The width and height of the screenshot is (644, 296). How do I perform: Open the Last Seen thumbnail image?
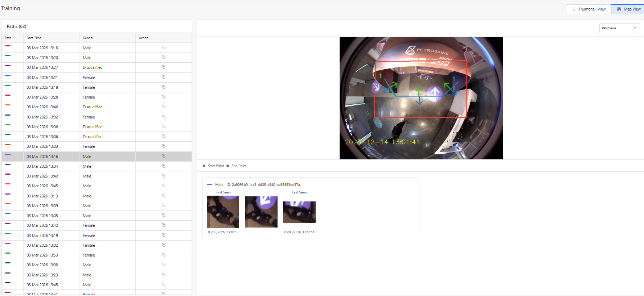tap(299, 212)
